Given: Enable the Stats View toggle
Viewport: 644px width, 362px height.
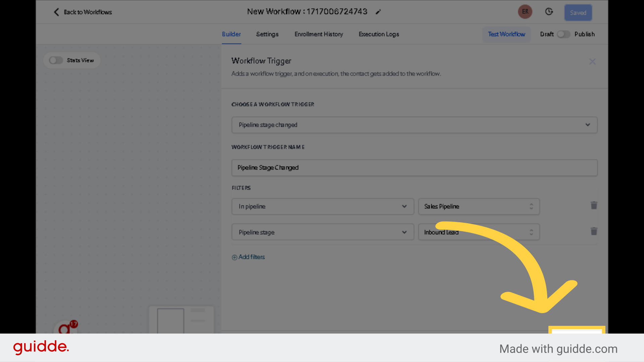Looking at the screenshot, I should coord(56,60).
